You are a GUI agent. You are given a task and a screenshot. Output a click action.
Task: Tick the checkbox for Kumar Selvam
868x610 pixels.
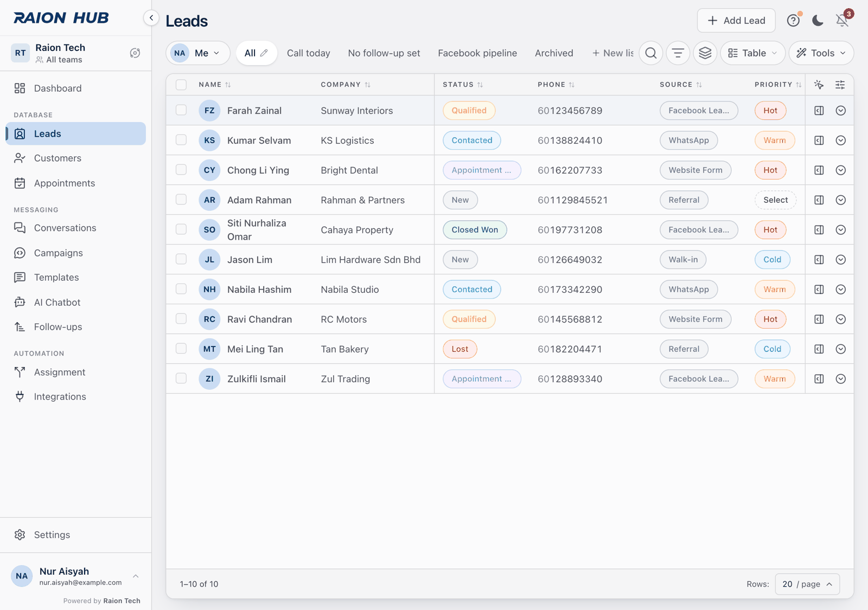point(181,140)
